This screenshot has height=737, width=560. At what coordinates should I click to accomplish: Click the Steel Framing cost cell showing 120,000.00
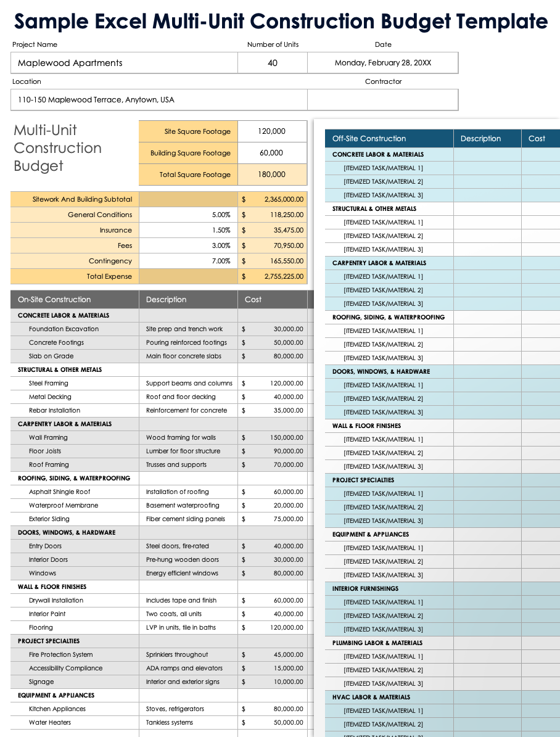(273, 383)
